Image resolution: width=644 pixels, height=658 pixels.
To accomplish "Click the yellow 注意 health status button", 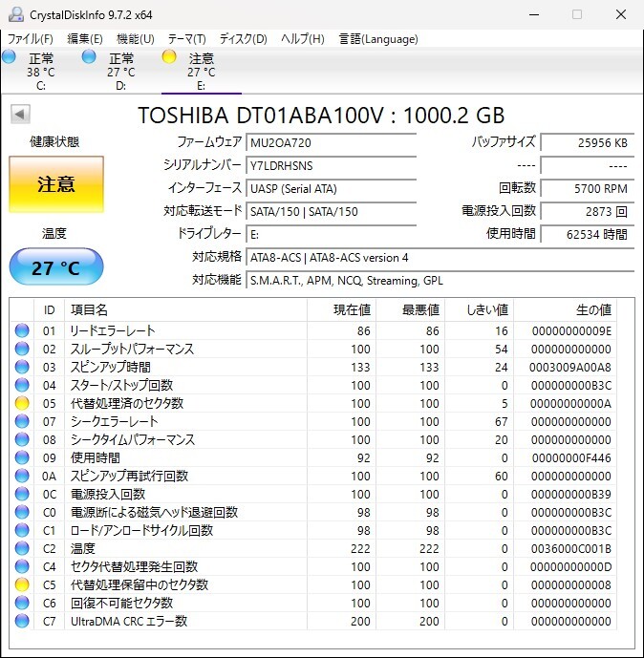I will 56,184.
